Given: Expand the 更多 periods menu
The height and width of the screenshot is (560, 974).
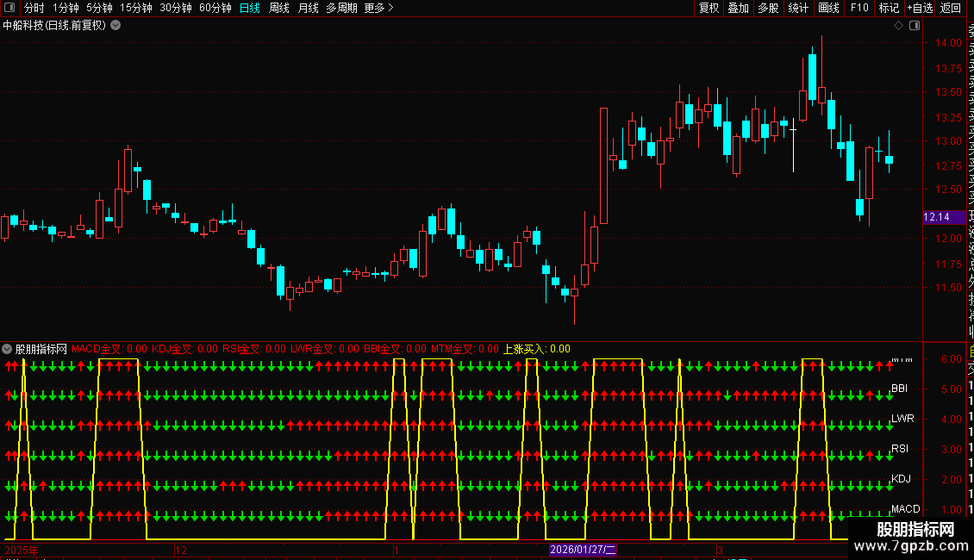Looking at the screenshot, I should (x=379, y=8).
